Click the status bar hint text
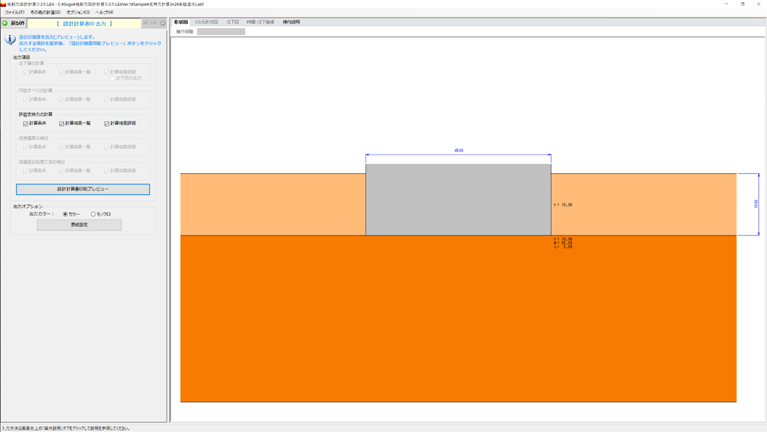 pyautogui.click(x=66, y=429)
